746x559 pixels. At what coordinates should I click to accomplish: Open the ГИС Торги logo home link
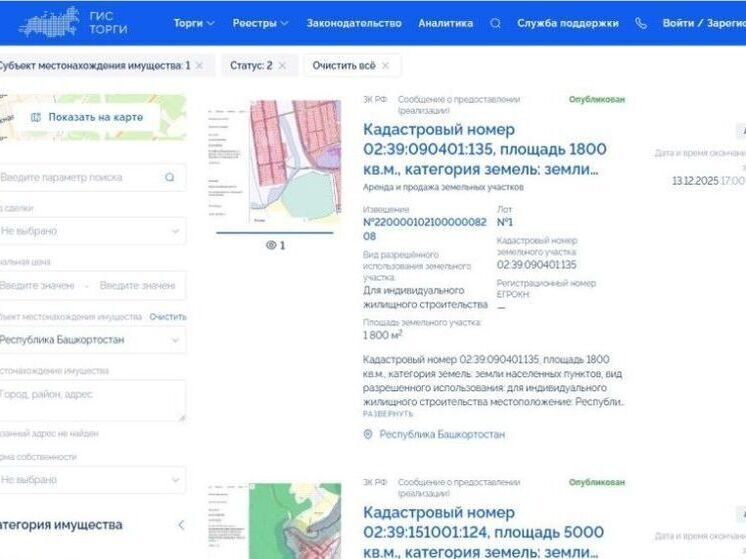[74, 22]
